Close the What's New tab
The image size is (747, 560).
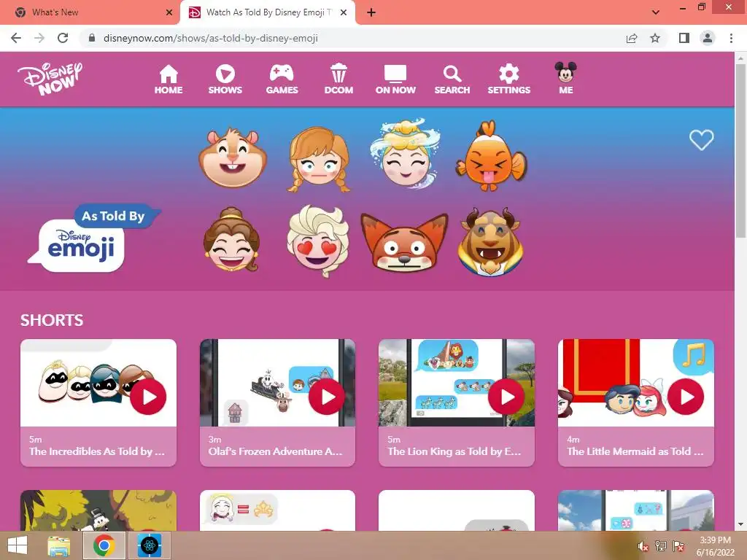[169, 12]
